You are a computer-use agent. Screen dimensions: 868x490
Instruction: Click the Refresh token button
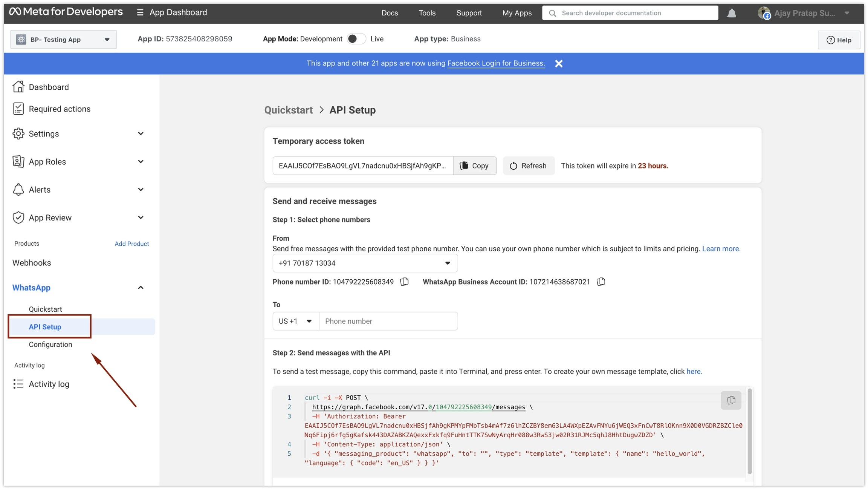528,165
